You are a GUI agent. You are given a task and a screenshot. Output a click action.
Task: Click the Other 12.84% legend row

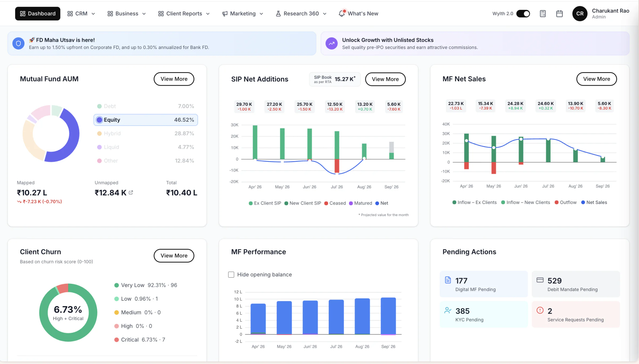[146, 161]
